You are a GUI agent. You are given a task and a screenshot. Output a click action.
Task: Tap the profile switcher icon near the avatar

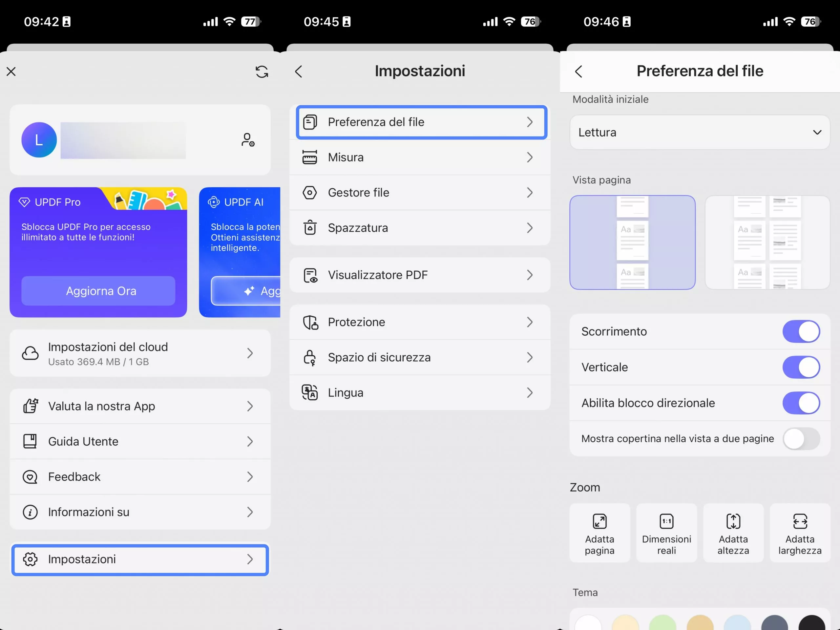248,140
